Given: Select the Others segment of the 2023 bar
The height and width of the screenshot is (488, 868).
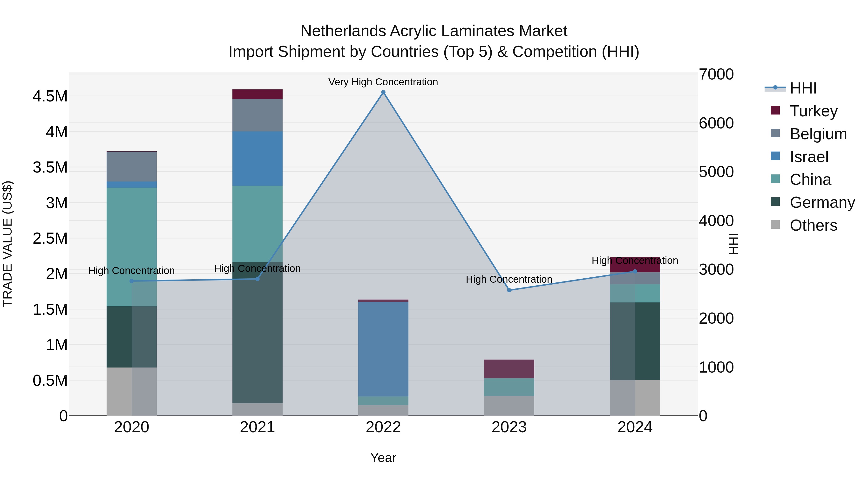Looking at the screenshot, I should point(509,406).
